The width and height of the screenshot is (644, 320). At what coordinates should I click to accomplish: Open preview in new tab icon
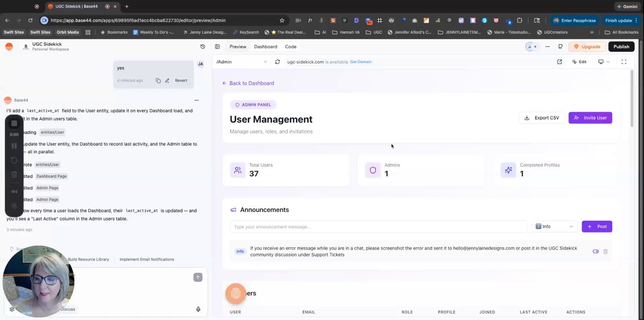pyautogui.click(x=559, y=62)
